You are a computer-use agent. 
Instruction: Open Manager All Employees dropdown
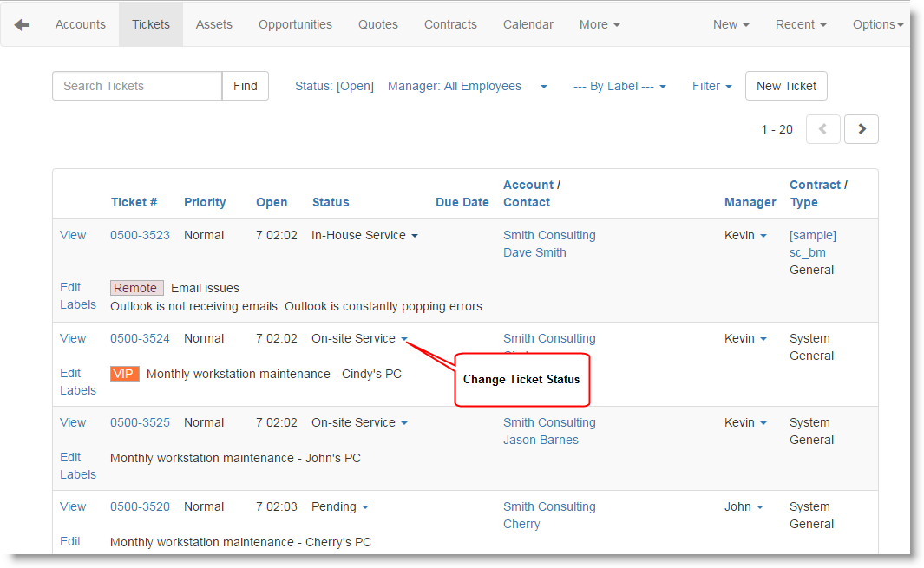[x=543, y=87]
